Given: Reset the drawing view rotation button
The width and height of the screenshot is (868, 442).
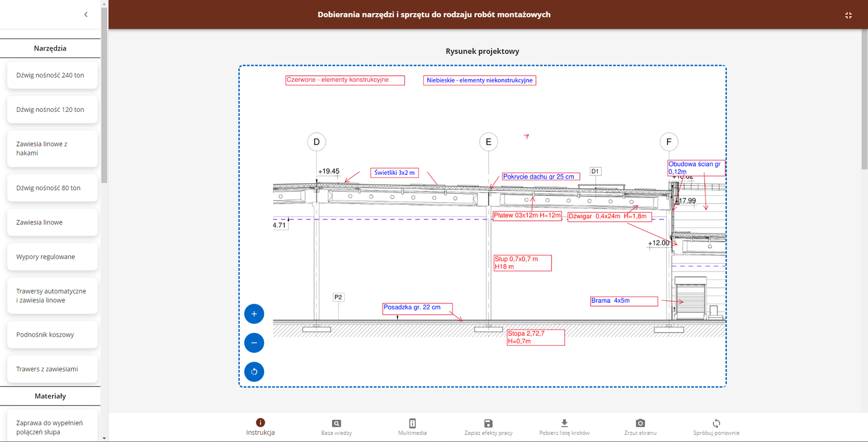Looking at the screenshot, I should click(254, 372).
